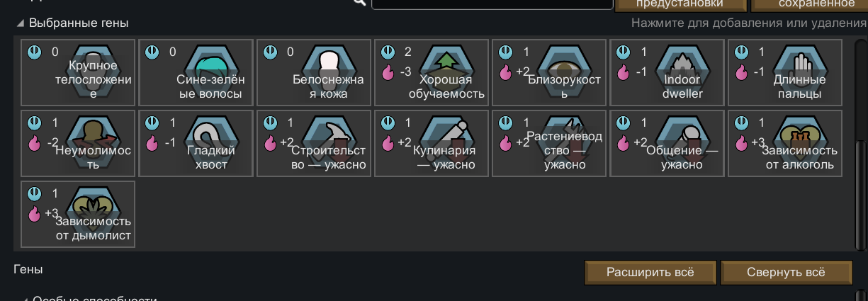Select the Близорукость eye gene icon
The height and width of the screenshot is (301, 868).
[548, 73]
